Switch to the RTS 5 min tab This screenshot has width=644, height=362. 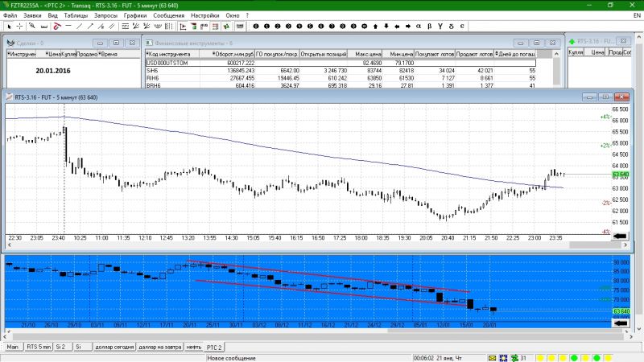coord(39,347)
